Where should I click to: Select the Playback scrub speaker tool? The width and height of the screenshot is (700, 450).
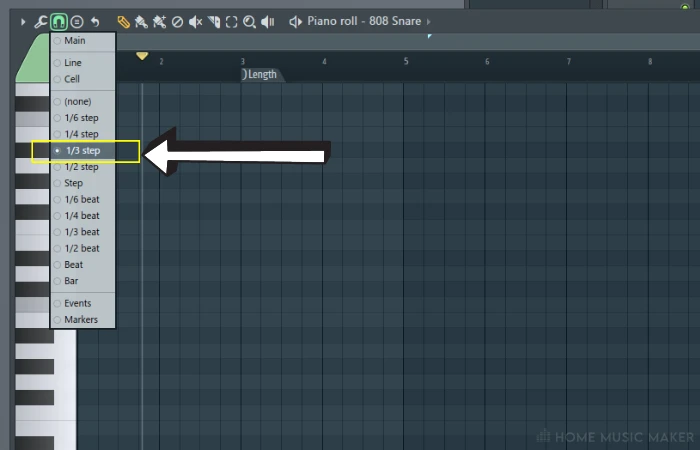coord(267,21)
